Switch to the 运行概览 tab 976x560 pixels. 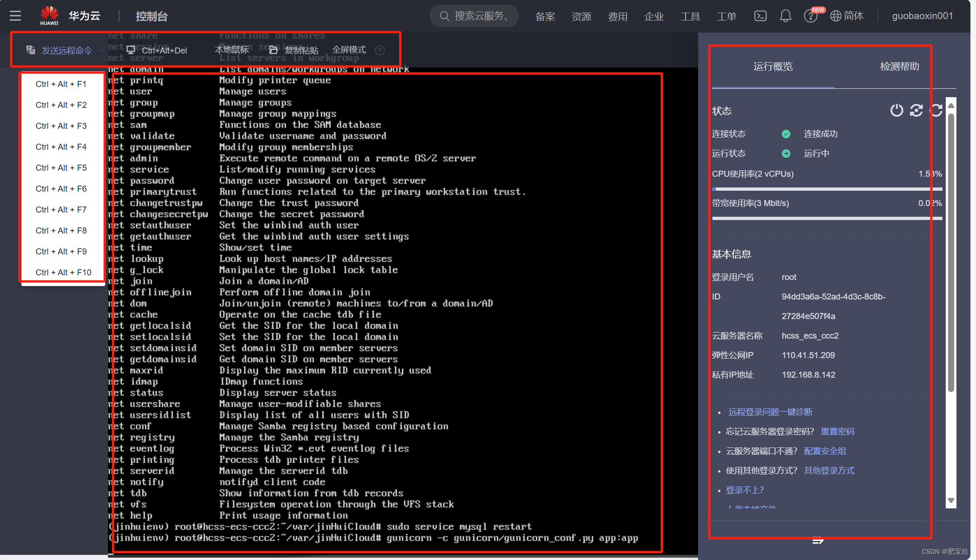[773, 67]
